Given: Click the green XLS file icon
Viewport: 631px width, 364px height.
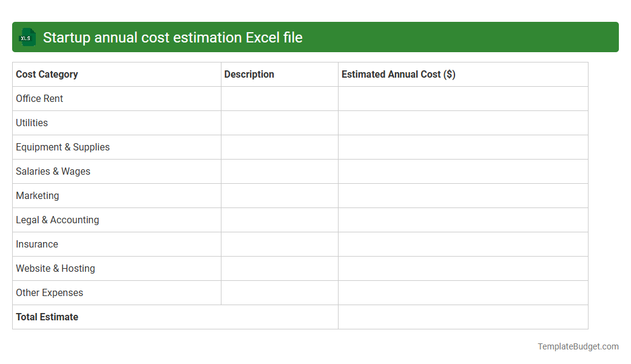Looking at the screenshot, I should [x=27, y=37].
